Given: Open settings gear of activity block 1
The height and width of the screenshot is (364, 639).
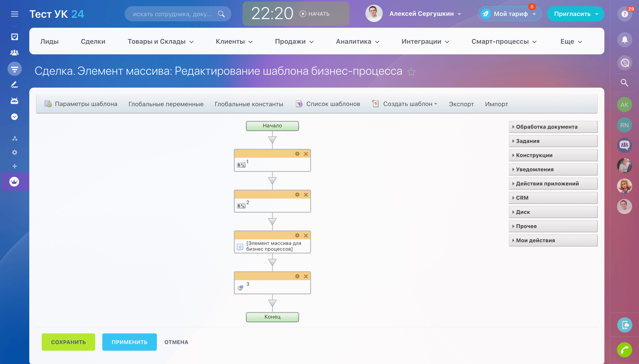Looking at the screenshot, I should point(297,154).
